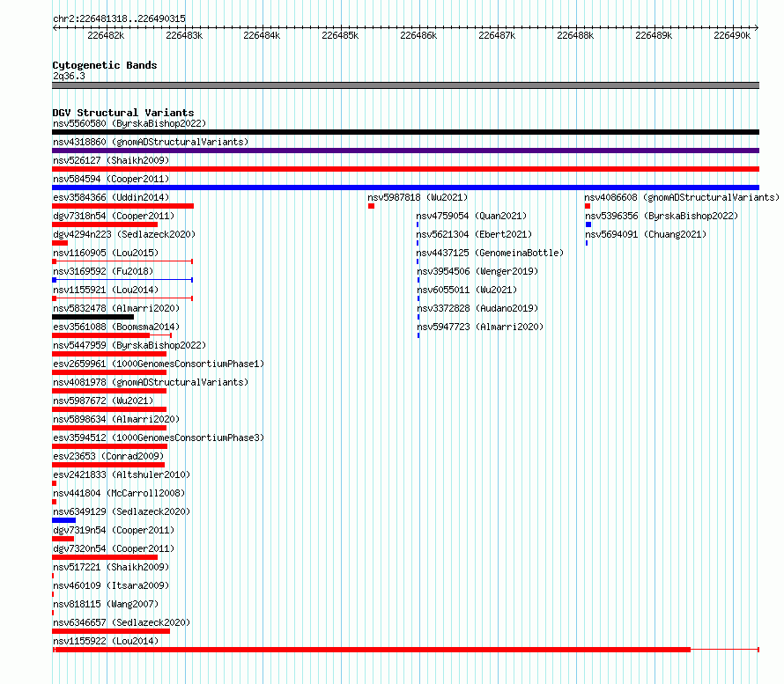Click nsv818115 (Wang2007) label
The height and width of the screenshot is (684, 784).
[x=106, y=604]
